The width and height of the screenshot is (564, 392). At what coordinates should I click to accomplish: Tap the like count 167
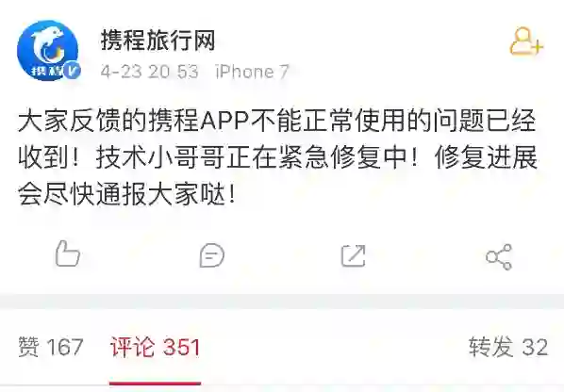pyautogui.click(x=65, y=348)
